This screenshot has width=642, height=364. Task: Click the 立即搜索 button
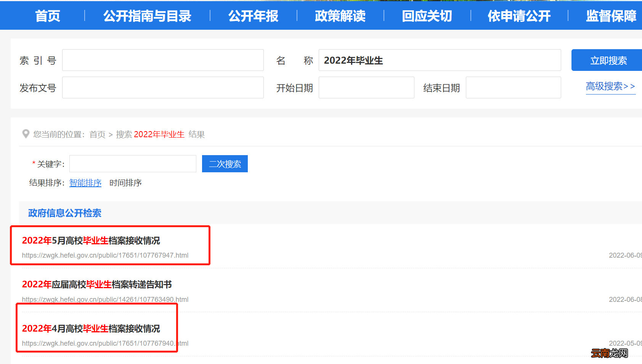(607, 60)
